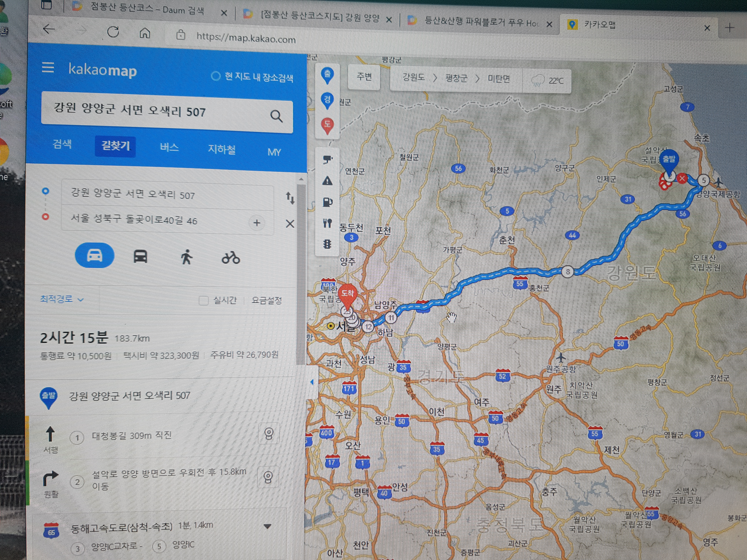
Task: Expand 동해고속도로 route section arrow
Action: 268,526
